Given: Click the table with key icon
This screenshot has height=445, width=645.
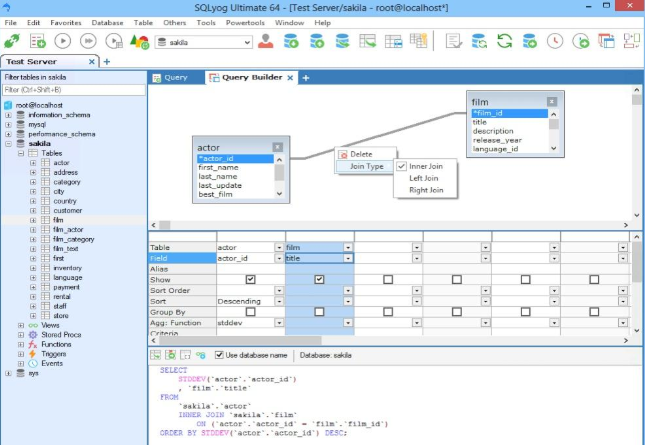Looking at the screenshot, I should pos(419,41).
